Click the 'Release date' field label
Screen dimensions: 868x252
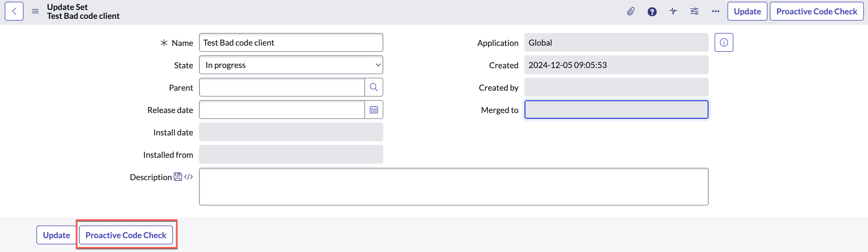(170, 110)
